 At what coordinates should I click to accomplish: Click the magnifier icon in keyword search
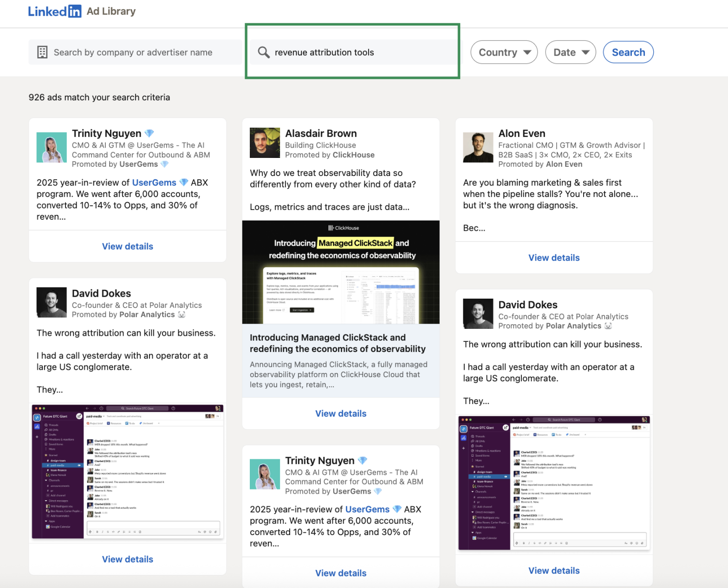point(264,52)
